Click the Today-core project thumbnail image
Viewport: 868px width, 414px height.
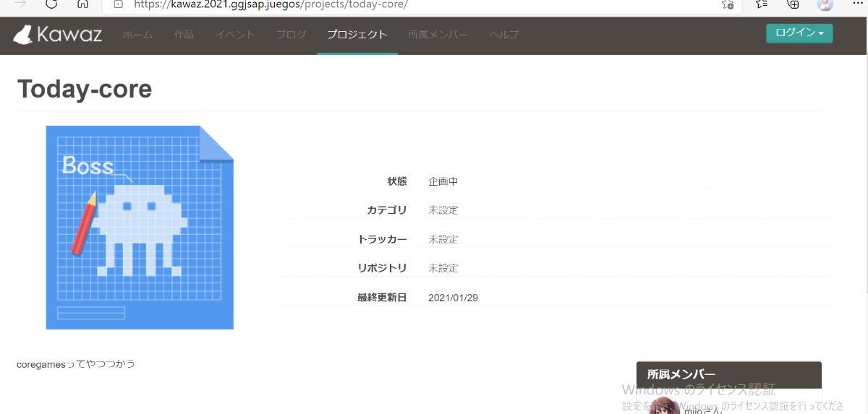click(x=140, y=228)
